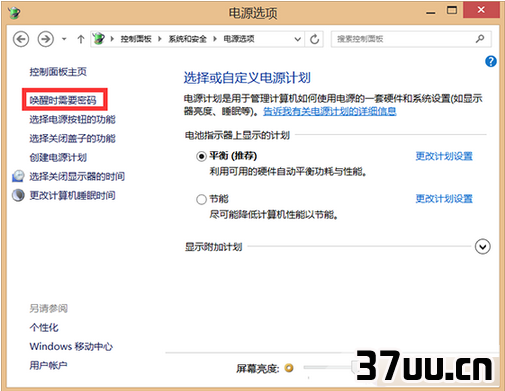The image size is (505, 391).
Task: Click the monitor icon beside 选择关闭显示器的时间
Action: point(18,176)
